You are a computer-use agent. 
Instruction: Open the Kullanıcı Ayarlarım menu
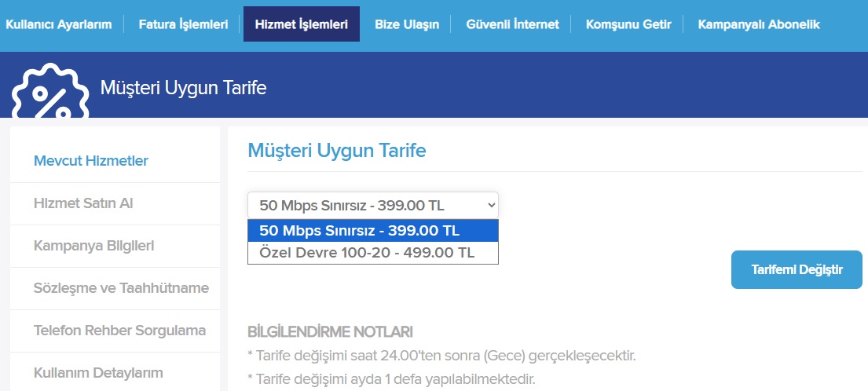coord(59,24)
